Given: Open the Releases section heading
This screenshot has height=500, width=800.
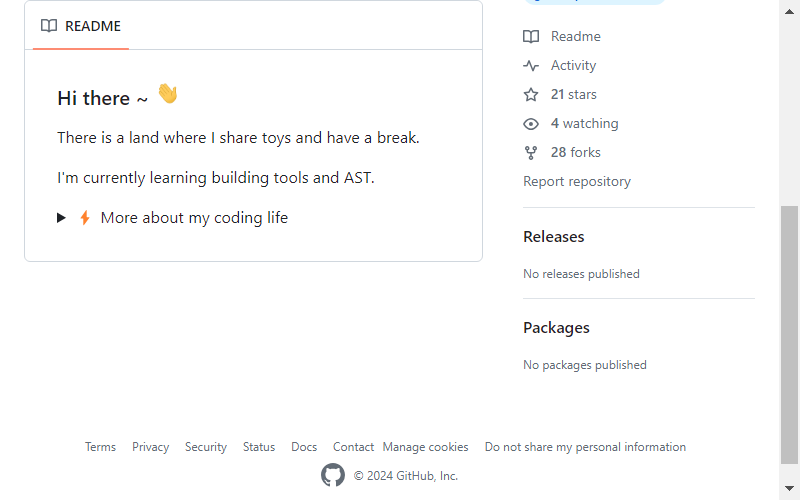Looking at the screenshot, I should coord(554,237).
